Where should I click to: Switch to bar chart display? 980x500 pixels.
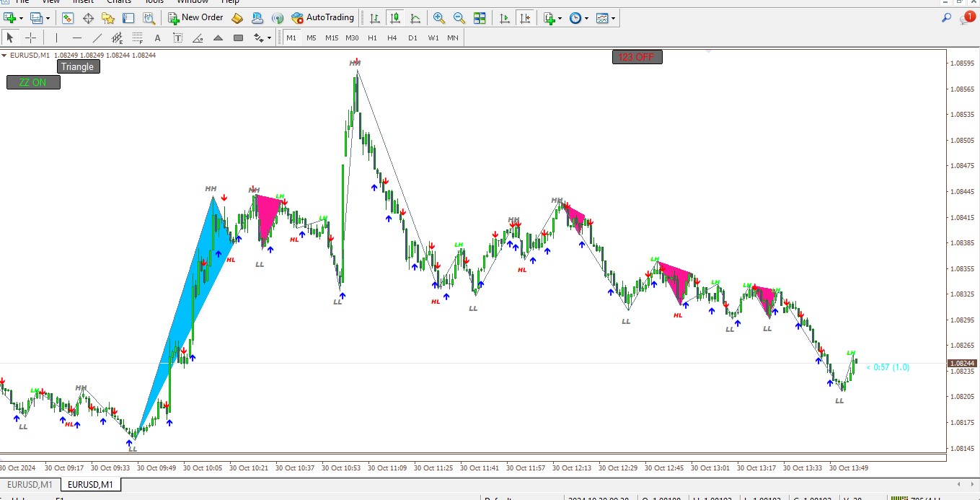point(374,18)
